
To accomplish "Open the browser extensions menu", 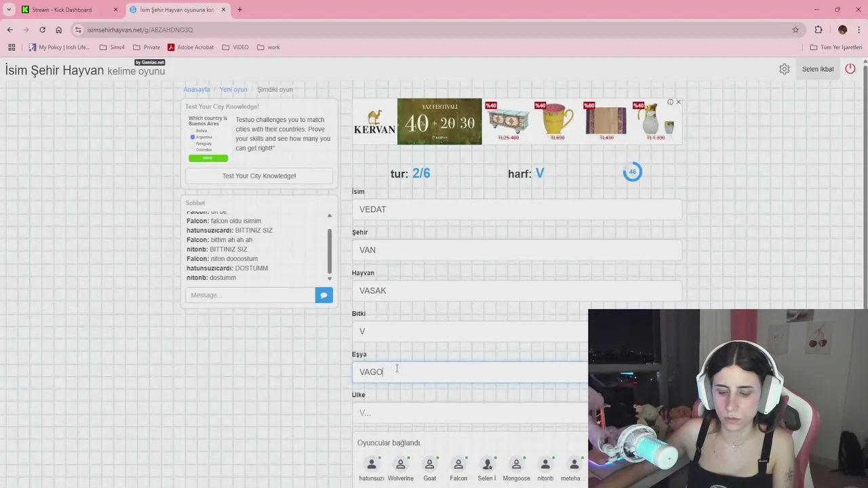I will pyautogui.click(x=818, y=30).
